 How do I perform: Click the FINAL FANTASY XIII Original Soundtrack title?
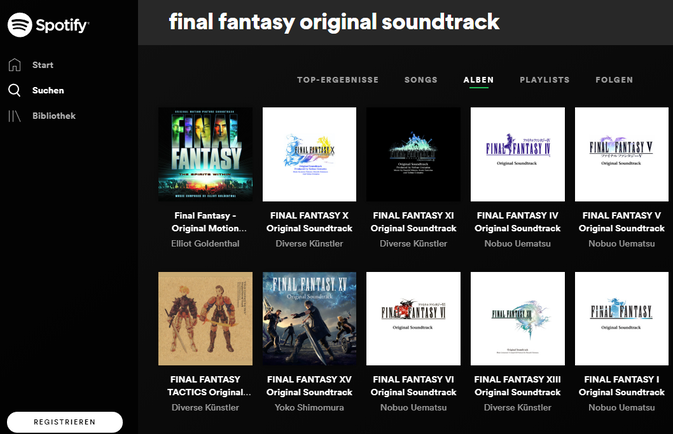pos(518,386)
